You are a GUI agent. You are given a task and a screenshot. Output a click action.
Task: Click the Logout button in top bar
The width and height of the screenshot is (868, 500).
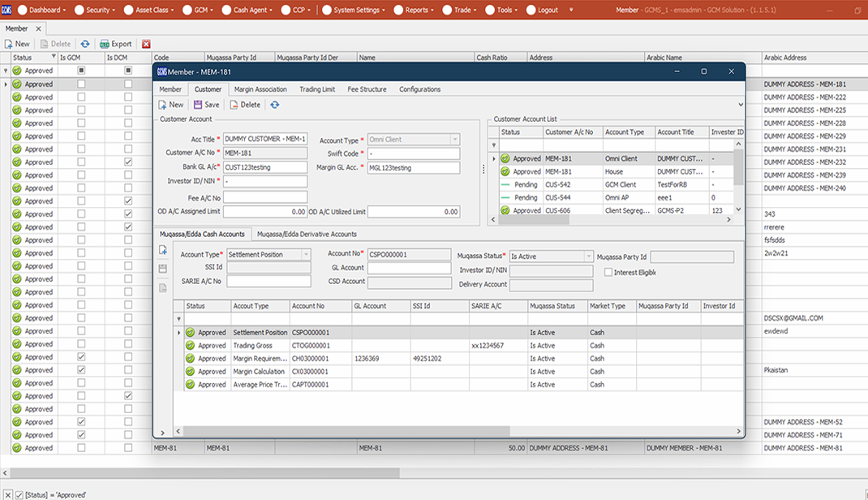point(542,10)
